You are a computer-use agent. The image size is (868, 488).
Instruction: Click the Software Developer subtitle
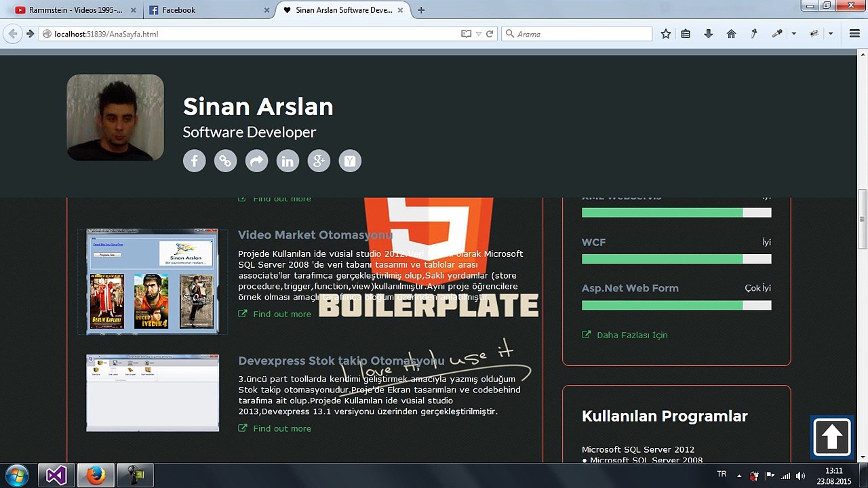250,132
